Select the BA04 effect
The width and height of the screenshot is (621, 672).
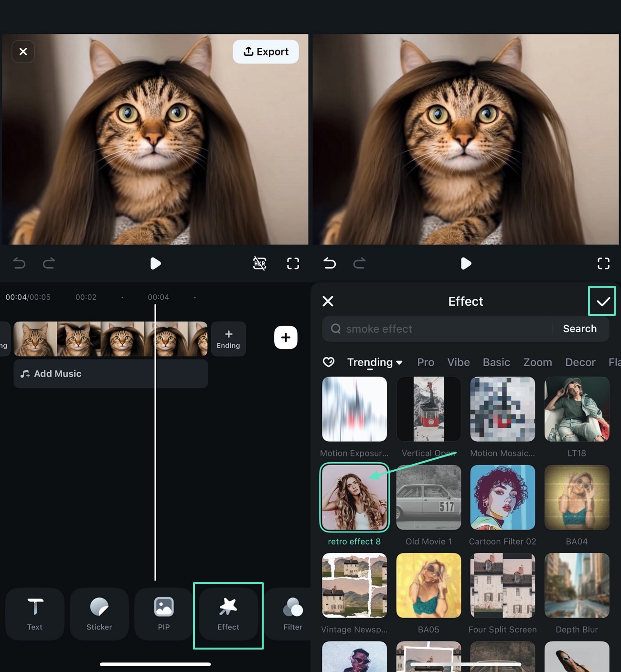(577, 498)
